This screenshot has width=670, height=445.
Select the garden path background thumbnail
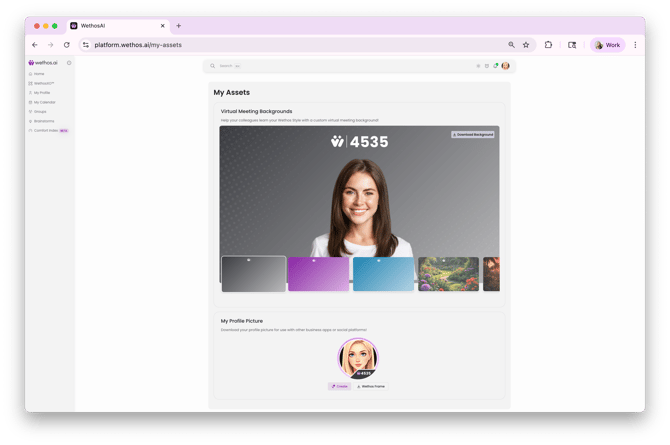click(x=448, y=274)
